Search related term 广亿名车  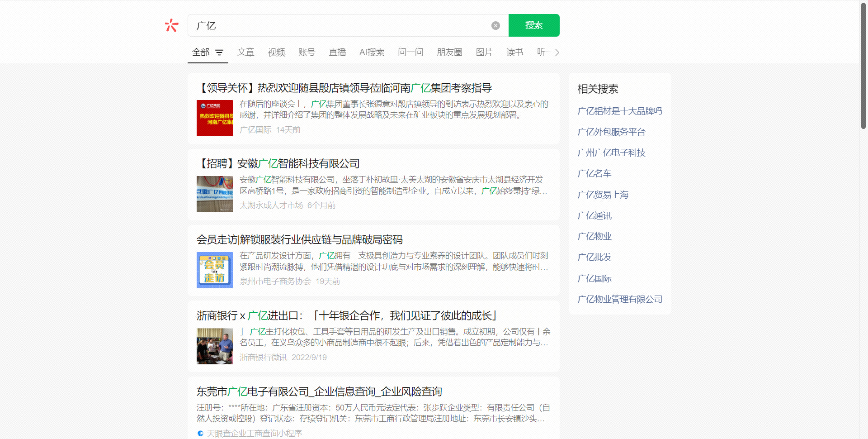pyautogui.click(x=594, y=173)
